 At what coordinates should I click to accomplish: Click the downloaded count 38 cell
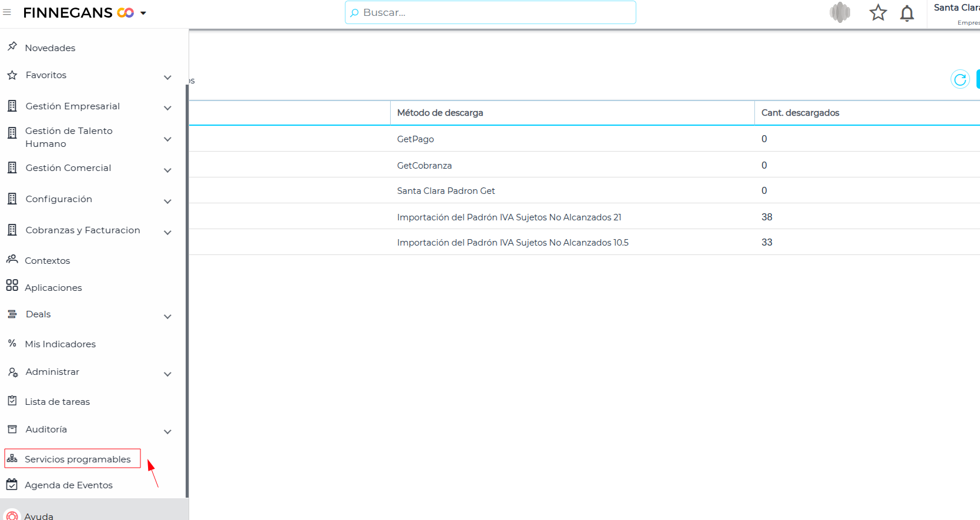coord(767,217)
